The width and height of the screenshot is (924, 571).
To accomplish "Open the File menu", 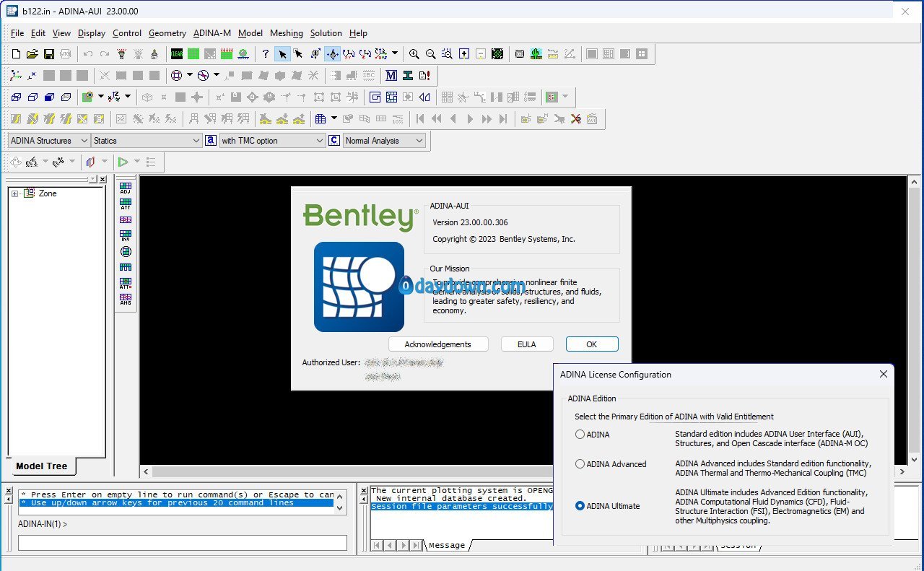I will (17, 33).
